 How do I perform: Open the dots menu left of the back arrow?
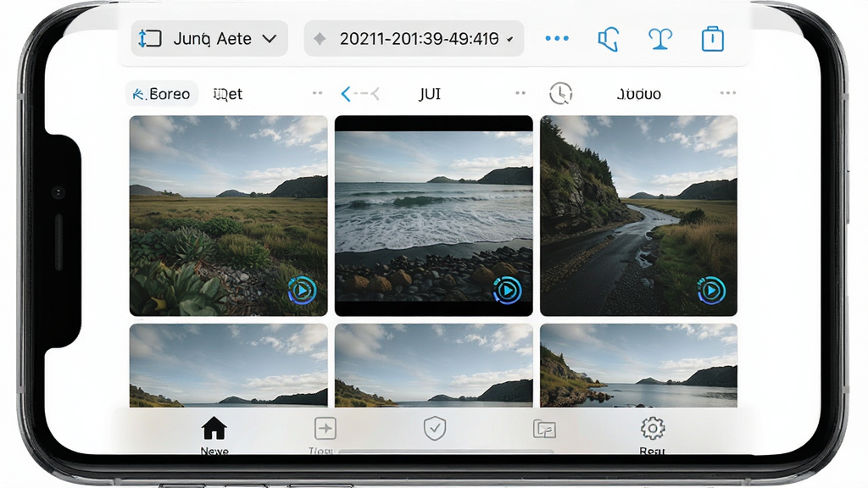[x=317, y=93]
